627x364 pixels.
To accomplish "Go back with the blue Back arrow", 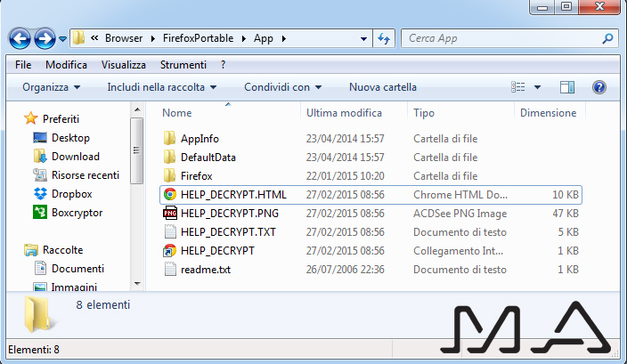I will tap(20, 39).
